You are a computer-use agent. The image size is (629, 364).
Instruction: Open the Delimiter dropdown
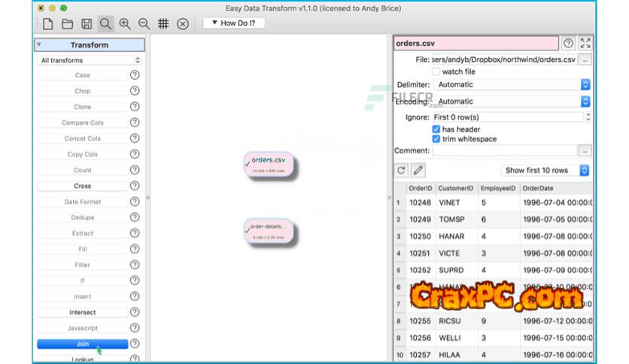pyautogui.click(x=512, y=85)
